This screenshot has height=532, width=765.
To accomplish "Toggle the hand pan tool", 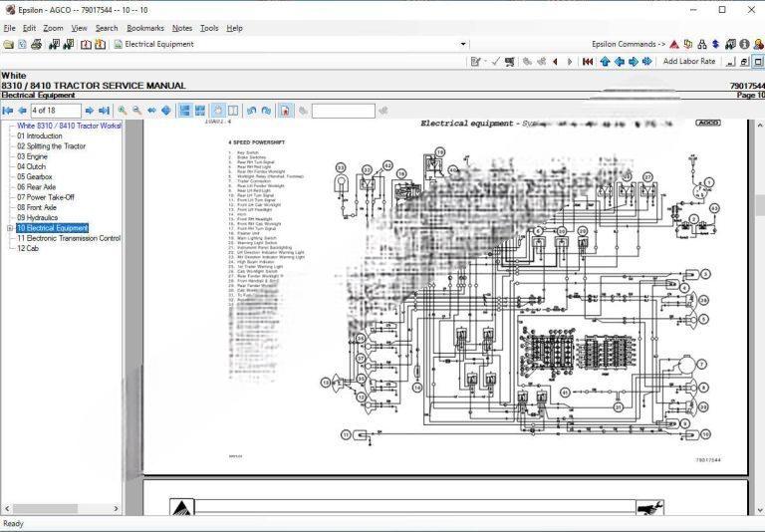I will (x=217, y=111).
